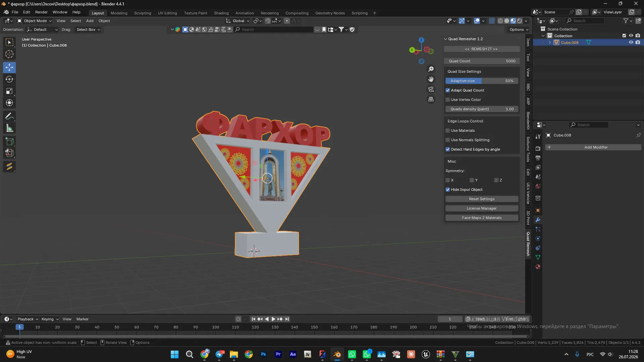Switch to the Shading workspace tab
The width and height of the screenshot is (644, 362).
tap(221, 13)
